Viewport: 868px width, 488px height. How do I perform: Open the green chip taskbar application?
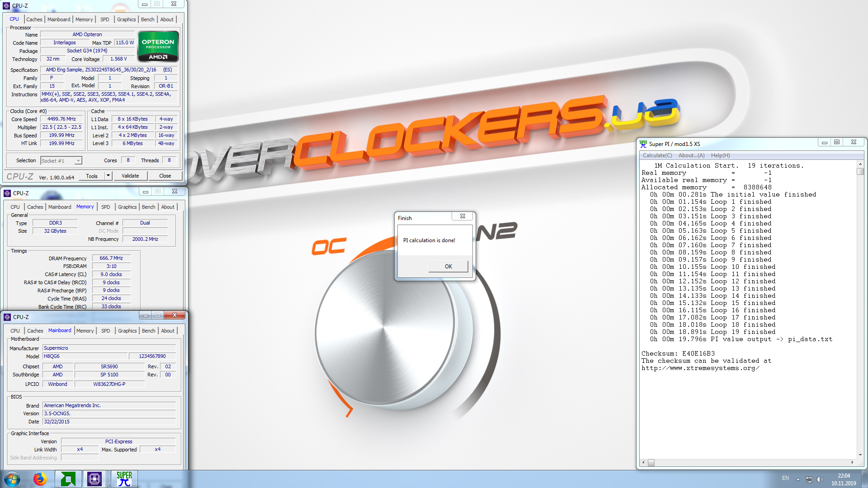click(68, 479)
